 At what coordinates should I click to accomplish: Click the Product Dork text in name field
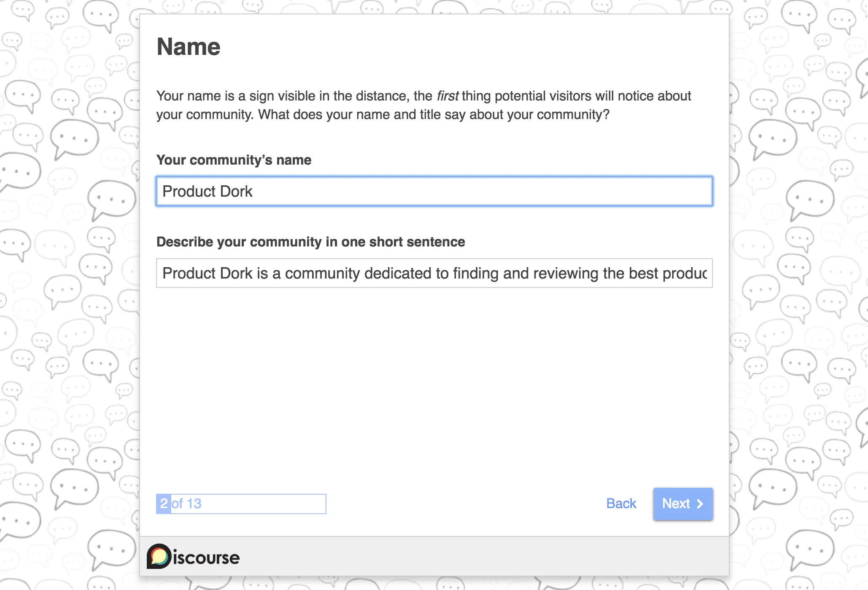click(x=207, y=191)
